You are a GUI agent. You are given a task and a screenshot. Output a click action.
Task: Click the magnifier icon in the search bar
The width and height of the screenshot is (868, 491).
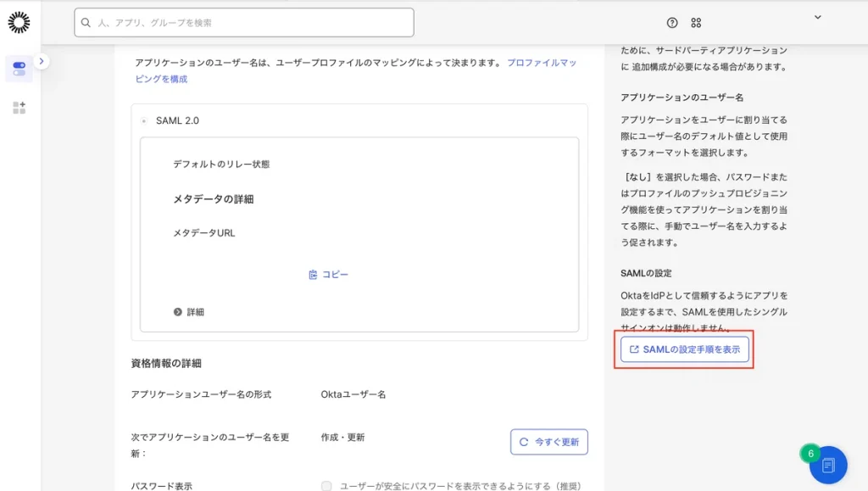point(86,23)
